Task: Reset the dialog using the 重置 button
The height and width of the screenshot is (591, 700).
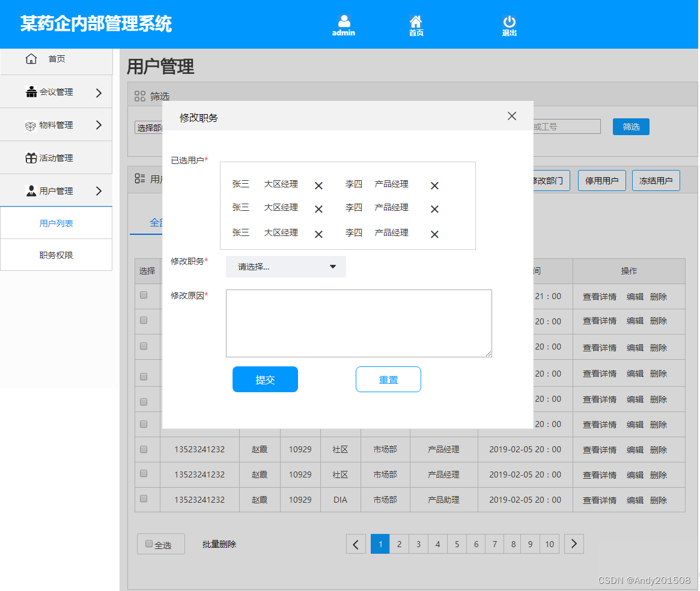Action: (x=388, y=379)
